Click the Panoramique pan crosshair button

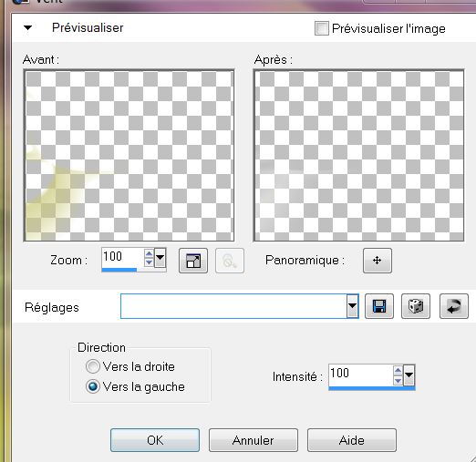[378, 261]
